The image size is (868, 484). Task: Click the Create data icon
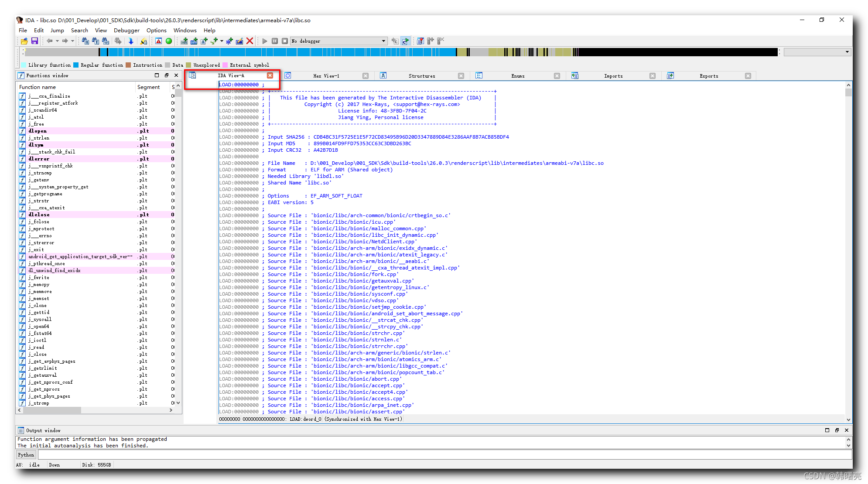(194, 41)
